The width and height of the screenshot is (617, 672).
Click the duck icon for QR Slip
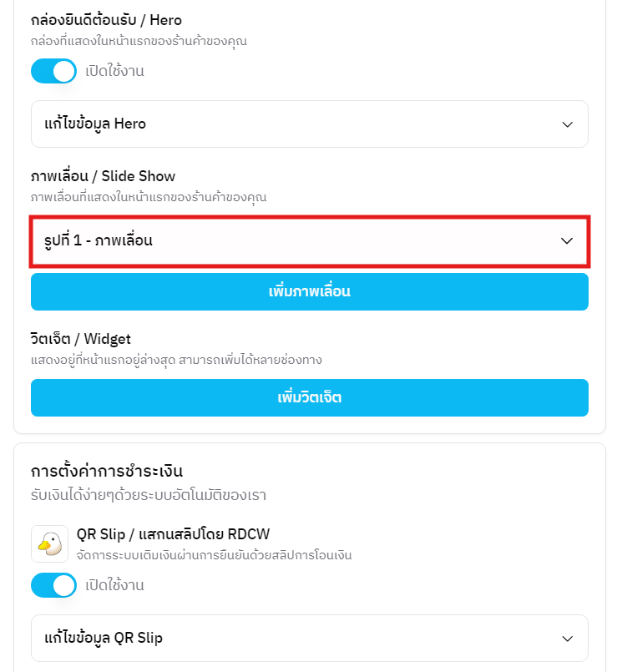tap(50, 543)
